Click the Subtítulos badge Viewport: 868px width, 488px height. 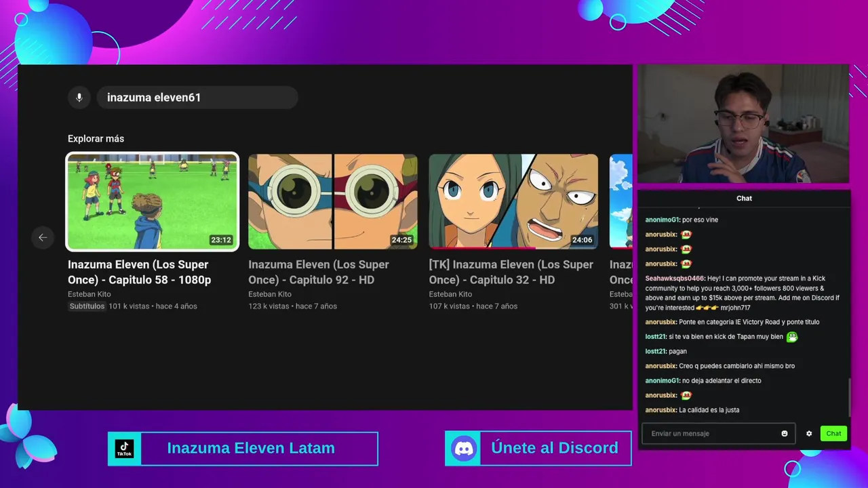[x=87, y=306]
